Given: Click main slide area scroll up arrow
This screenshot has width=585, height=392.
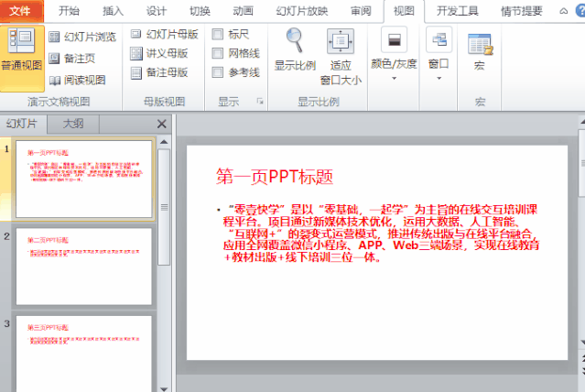Looking at the screenshot, I should coord(582,122).
